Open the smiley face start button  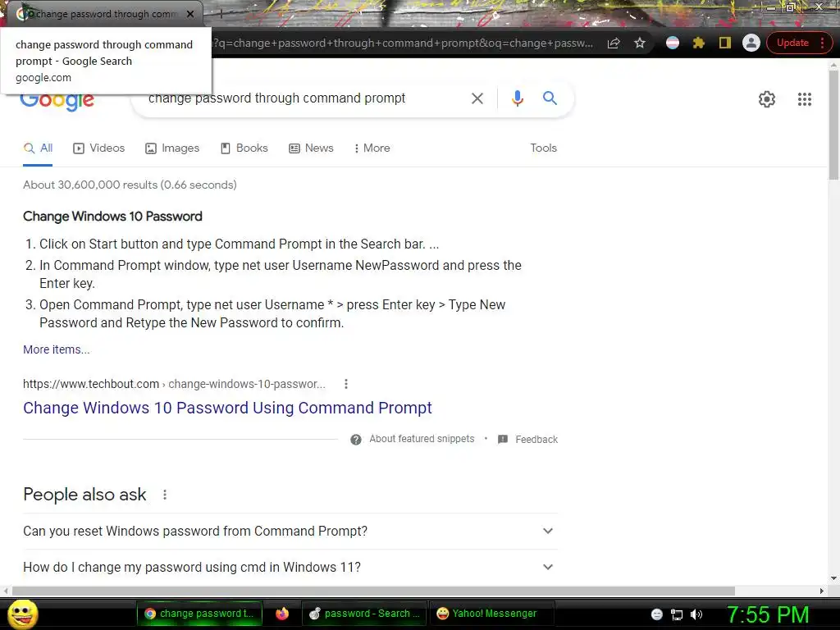click(22, 614)
